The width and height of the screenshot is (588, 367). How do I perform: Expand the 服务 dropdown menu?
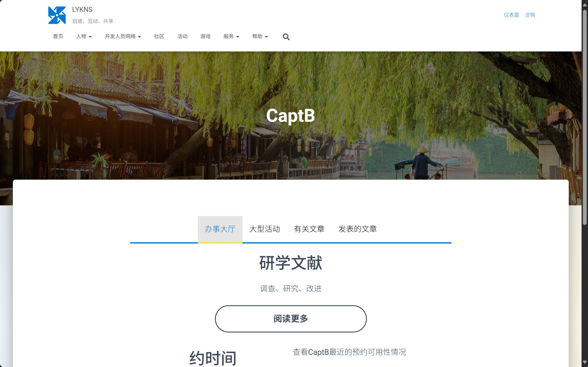[231, 36]
